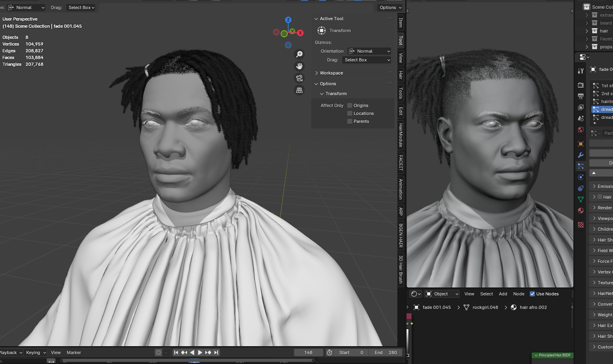Expand the props collection in outliner

[587, 47]
